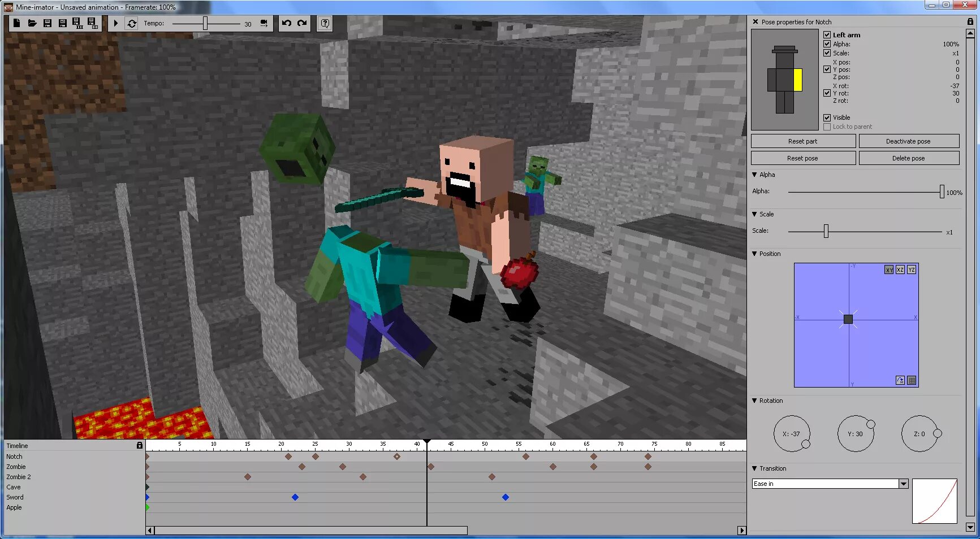Click properties panel scroll down arrow
Image resolution: width=980 pixels, height=539 pixels.
970,527
